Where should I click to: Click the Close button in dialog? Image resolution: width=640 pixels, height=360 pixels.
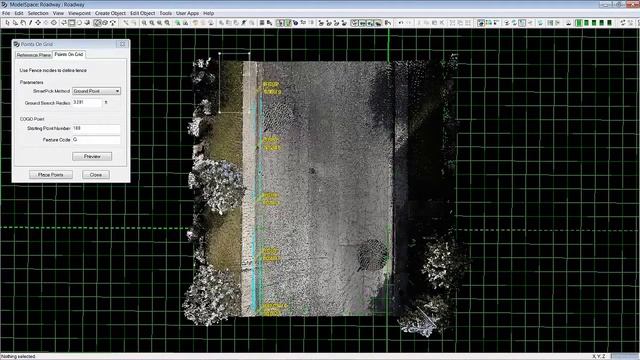[96, 175]
